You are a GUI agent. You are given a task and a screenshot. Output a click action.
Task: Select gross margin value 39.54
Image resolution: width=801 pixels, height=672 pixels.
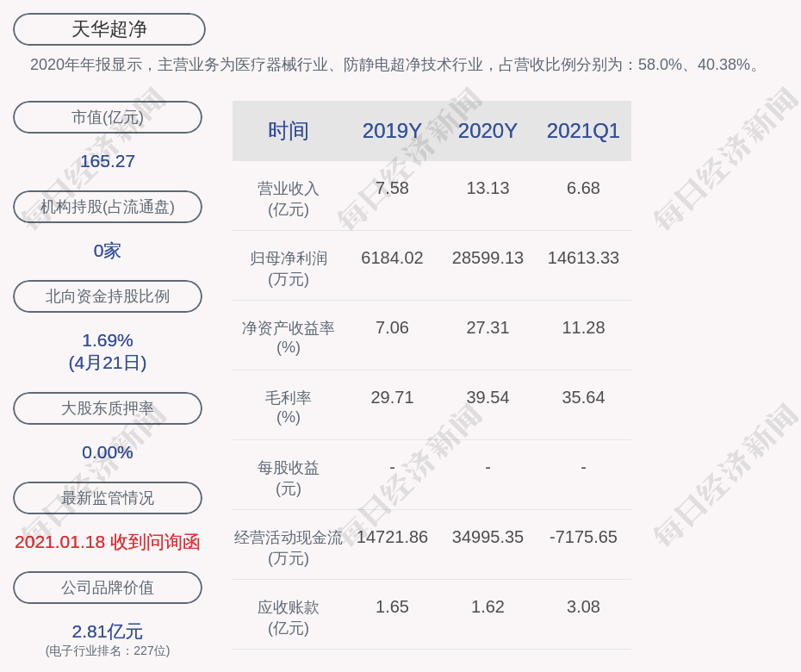pos(487,397)
